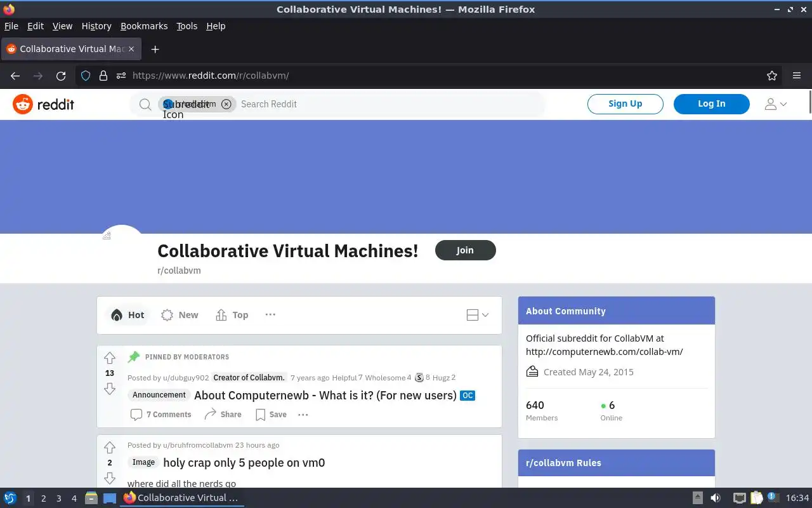Open the file manager taskbar icon
812x508 pixels.
[91, 498]
